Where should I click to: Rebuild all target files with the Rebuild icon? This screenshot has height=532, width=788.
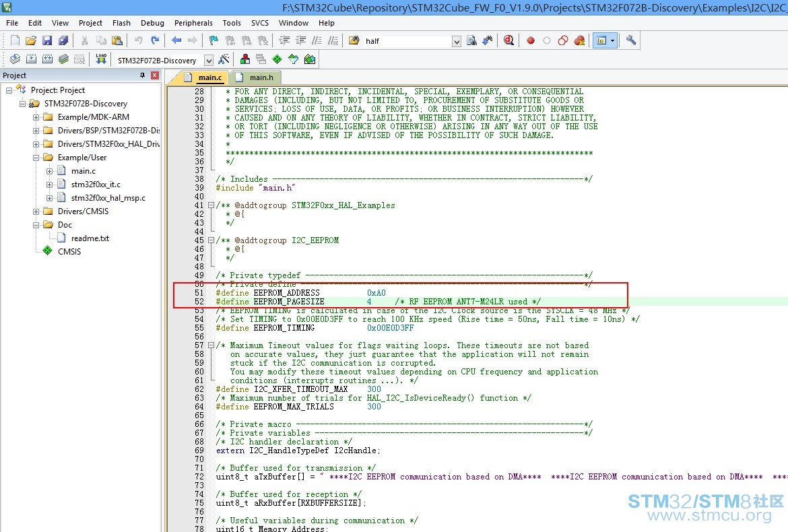tap(47, 60)
